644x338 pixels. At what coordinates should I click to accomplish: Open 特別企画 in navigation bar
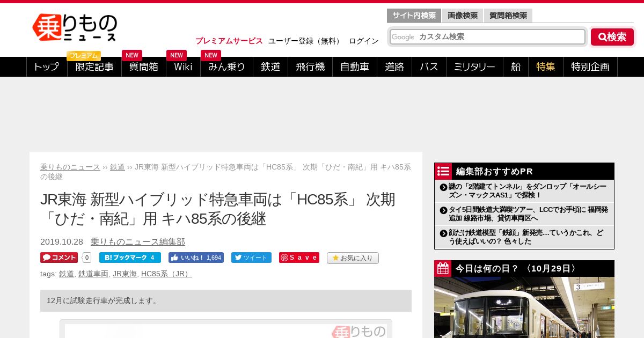click(590, 67)
